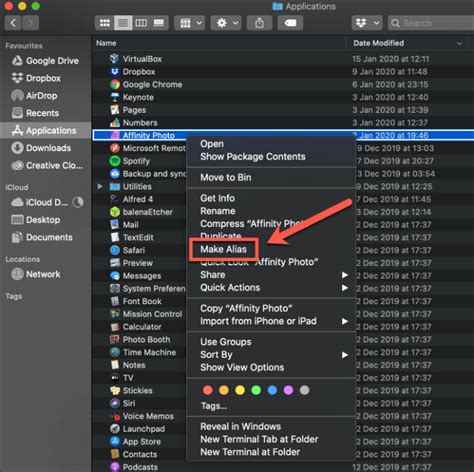This screenshot has height=472, width=474.
Task: Open Google Drive in the sidebar
Action: 46,61
